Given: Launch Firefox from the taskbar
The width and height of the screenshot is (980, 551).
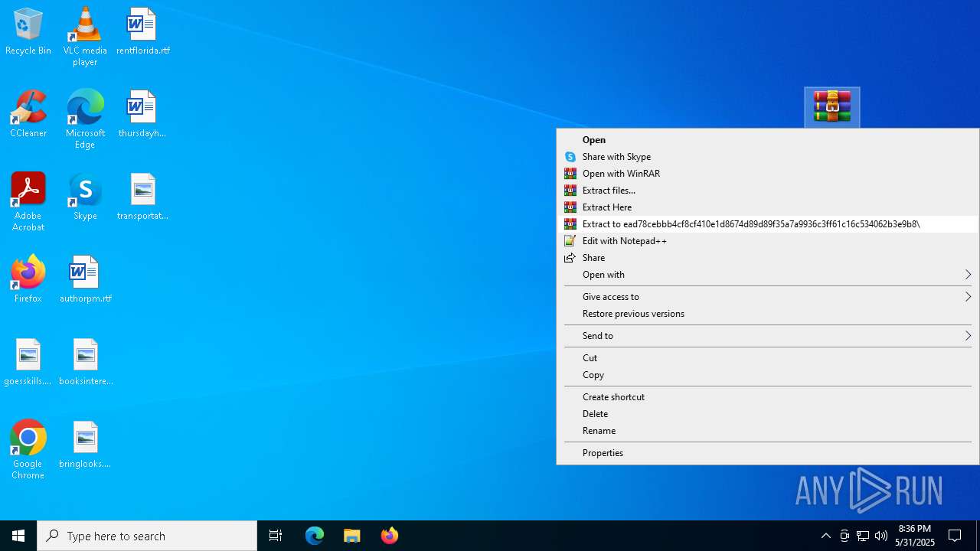Looking at the screenshot, I should pyautogui.click(x=390, y=536).
